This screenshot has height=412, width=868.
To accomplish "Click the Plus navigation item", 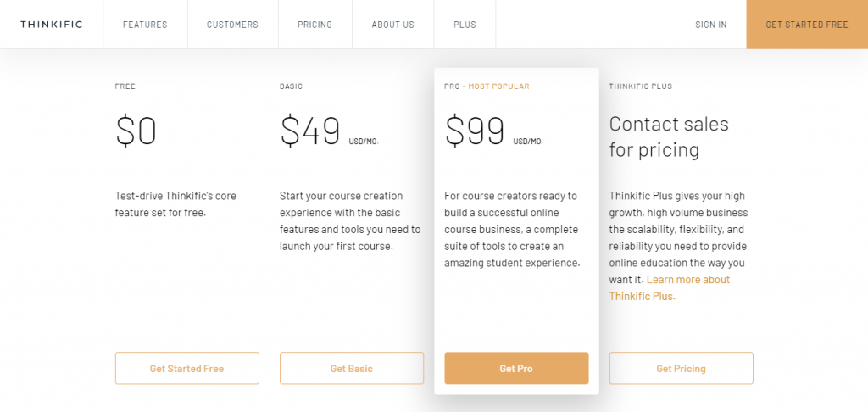I will (x=465, y=25).
